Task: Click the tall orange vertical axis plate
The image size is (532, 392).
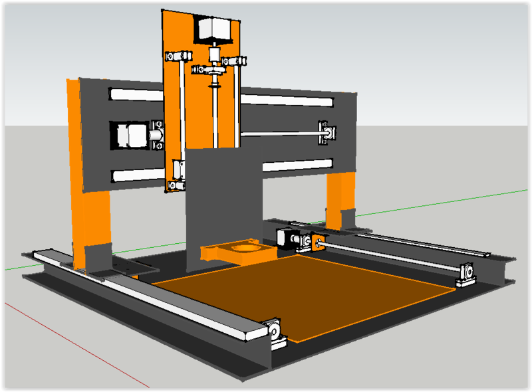Action: click(202, 102)
